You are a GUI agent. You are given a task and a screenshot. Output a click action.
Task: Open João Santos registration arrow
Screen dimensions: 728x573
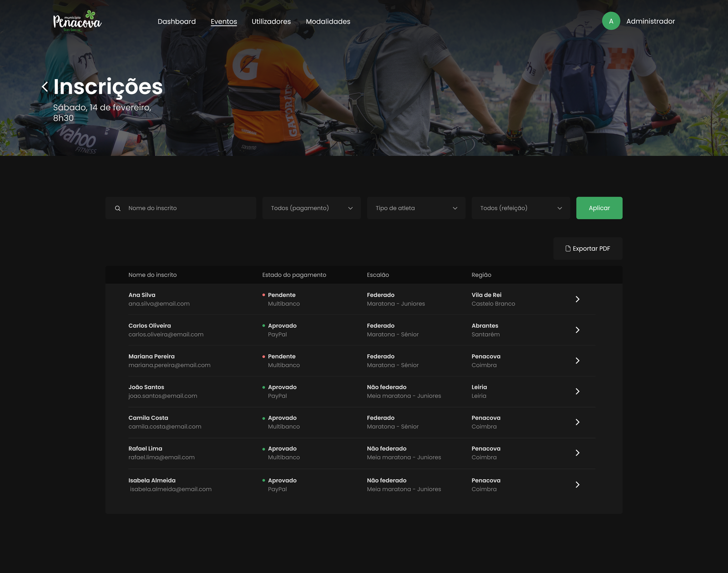pyautogui.click(x=577, y=391)
